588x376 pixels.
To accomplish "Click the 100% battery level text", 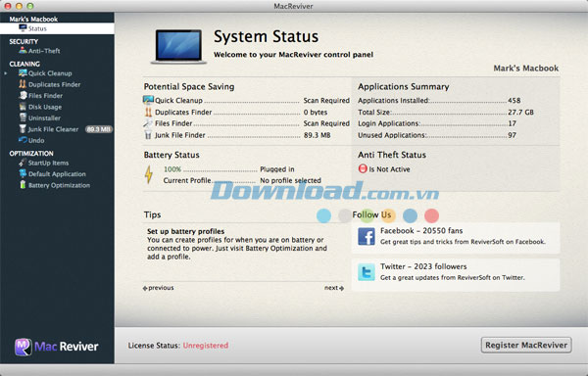I will [x=172, y=169].
